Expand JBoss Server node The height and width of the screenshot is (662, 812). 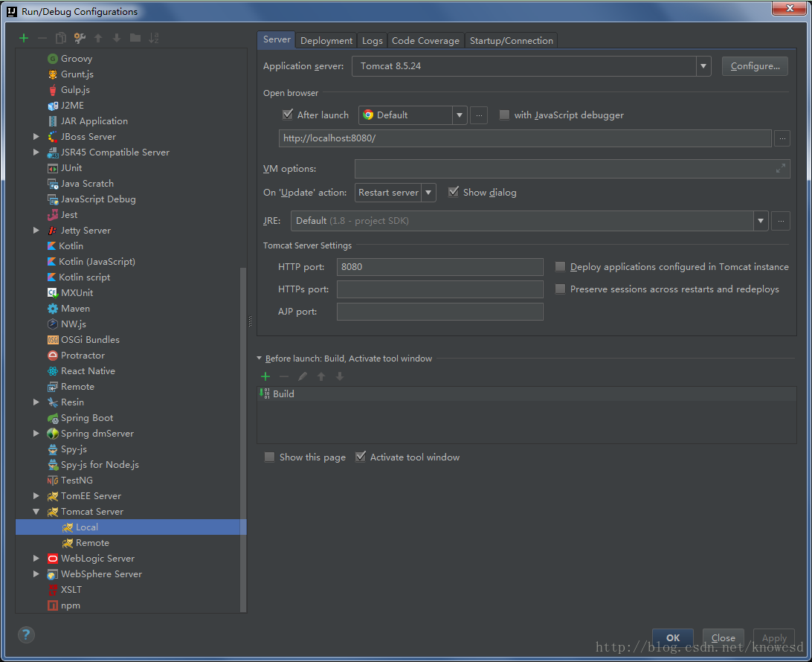(36, 137)
